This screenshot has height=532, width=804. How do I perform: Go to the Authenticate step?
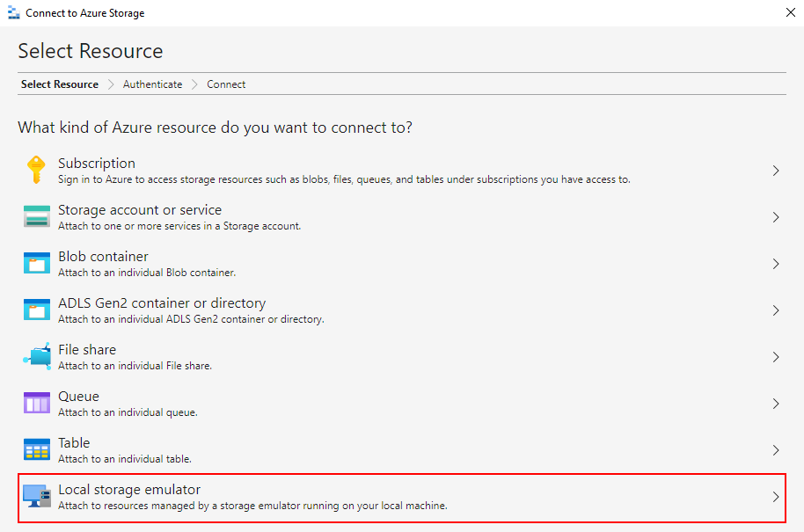[152, 84]
